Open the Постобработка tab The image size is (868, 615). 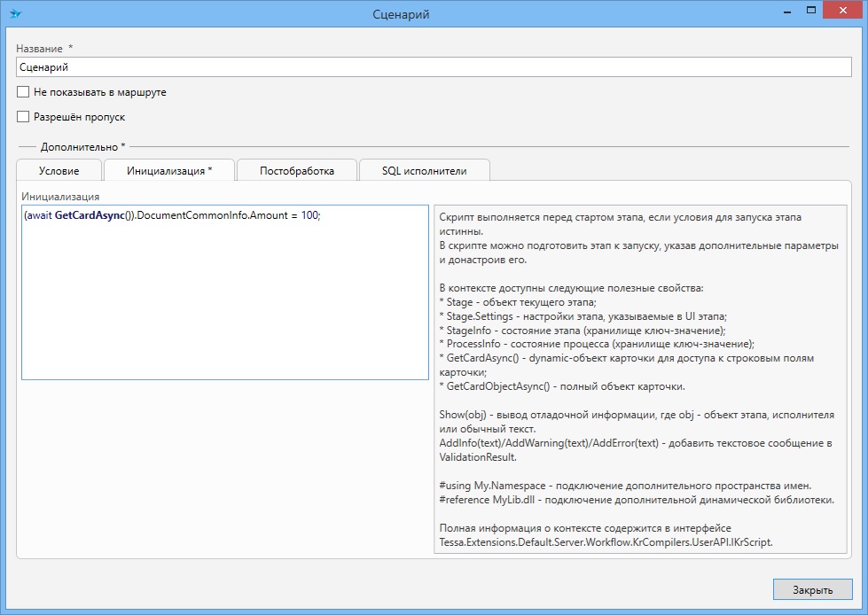point(296,171)
